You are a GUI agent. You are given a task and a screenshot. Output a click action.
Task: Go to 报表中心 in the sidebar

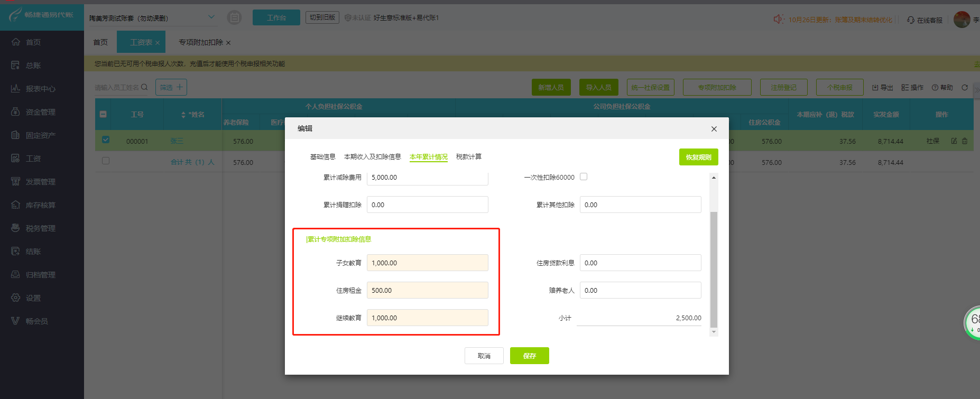tap(33, 88)
